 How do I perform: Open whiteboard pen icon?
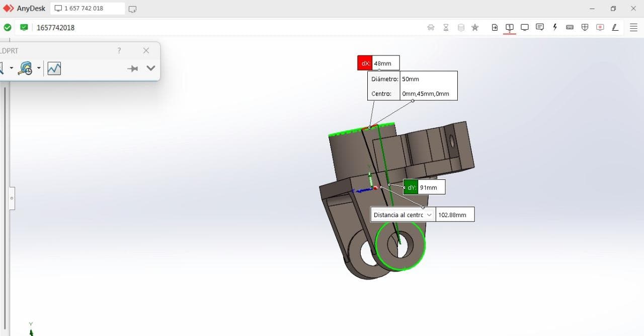(615, 27)
